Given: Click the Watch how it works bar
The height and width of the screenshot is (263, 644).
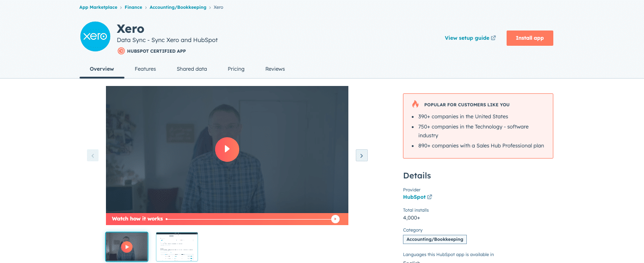Looking at the screenshot, I should point(227,219).
